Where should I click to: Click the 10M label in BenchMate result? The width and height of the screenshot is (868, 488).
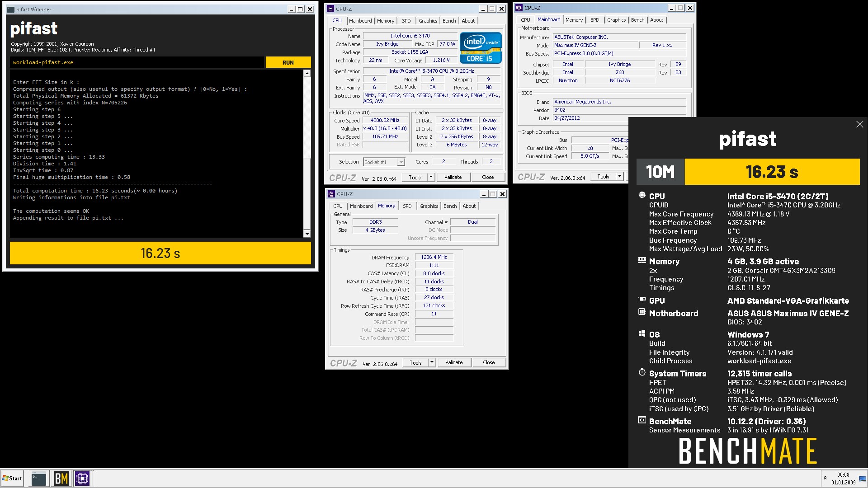[660, 172]
